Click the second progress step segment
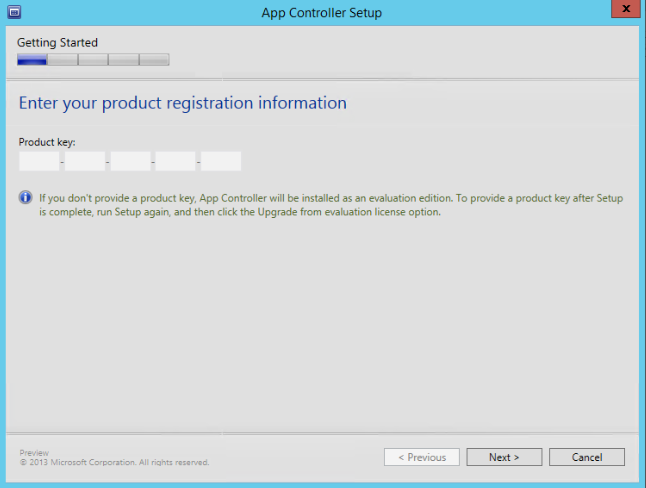 pos(63,60)
